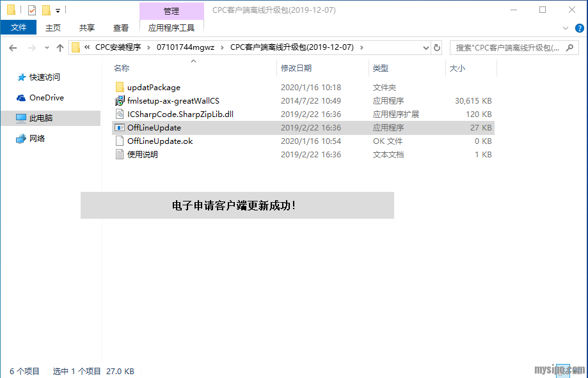
Task: Open the updatPackage folder icon
Action: click(119, 88)
